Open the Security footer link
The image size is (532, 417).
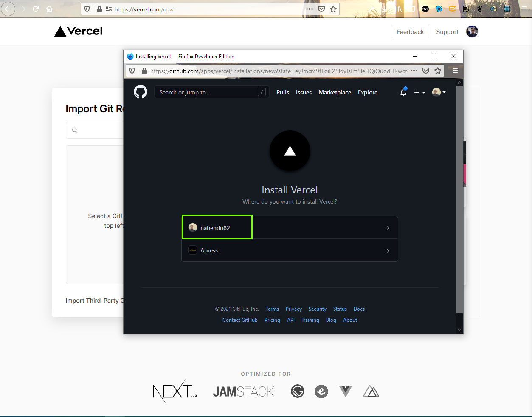pos(318,309)
